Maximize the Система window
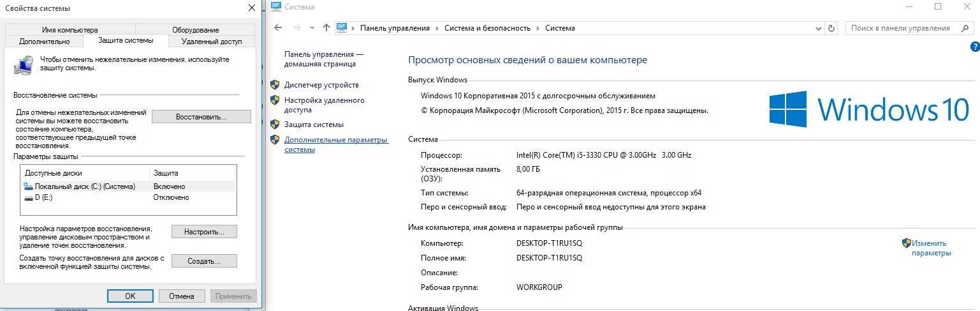The width and height of the screenshot is (980, 311). pyautogui.click(x=937, y=6)
